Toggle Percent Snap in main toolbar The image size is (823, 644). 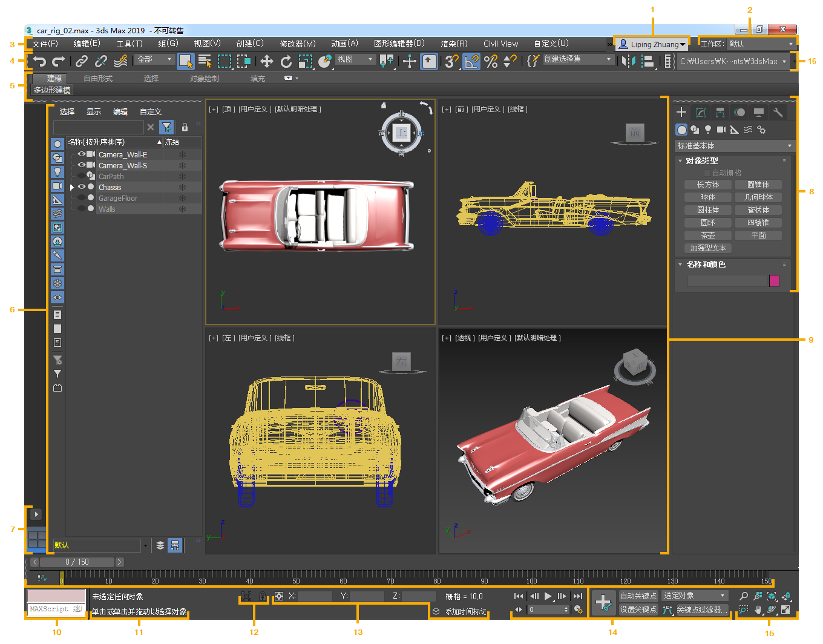[491, 61]
